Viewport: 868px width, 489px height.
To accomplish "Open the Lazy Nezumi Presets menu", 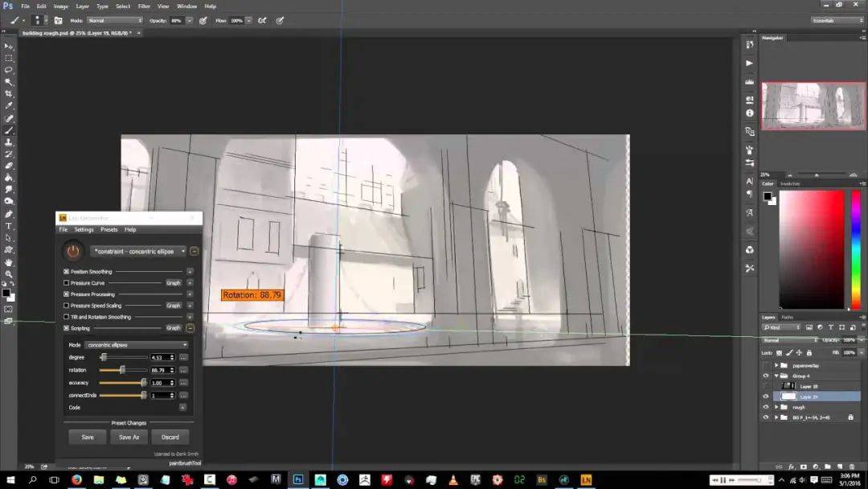I will coord(108,229).
